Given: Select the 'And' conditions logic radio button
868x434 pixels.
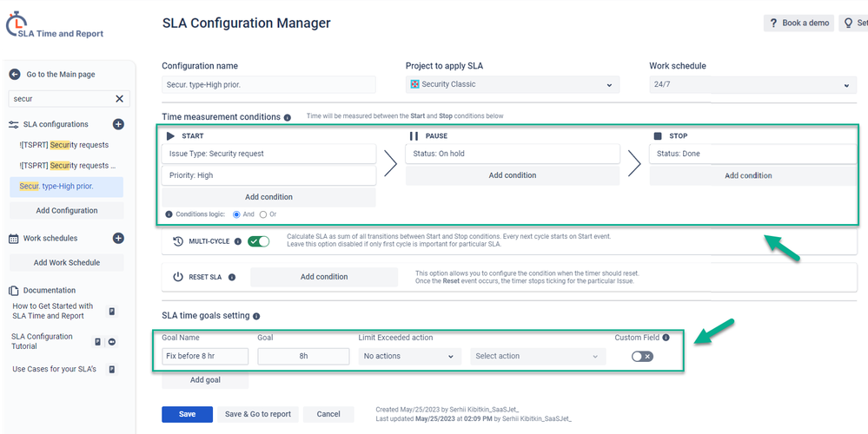Looking at the screenshot, I should click(x=236, y=214).
